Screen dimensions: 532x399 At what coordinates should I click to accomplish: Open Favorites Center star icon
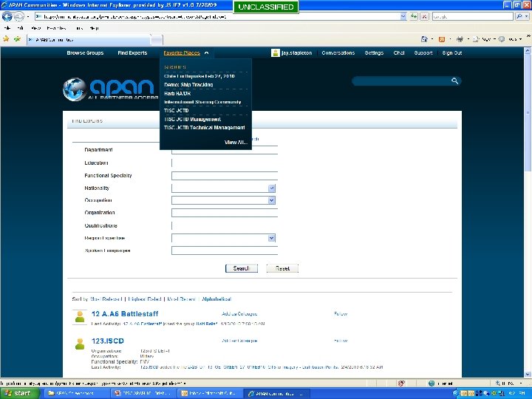coord(6,39)
